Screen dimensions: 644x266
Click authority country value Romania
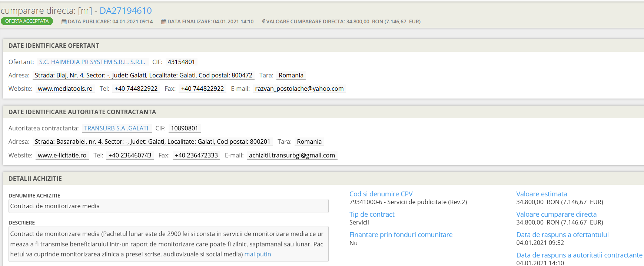[x=309, y=142]
